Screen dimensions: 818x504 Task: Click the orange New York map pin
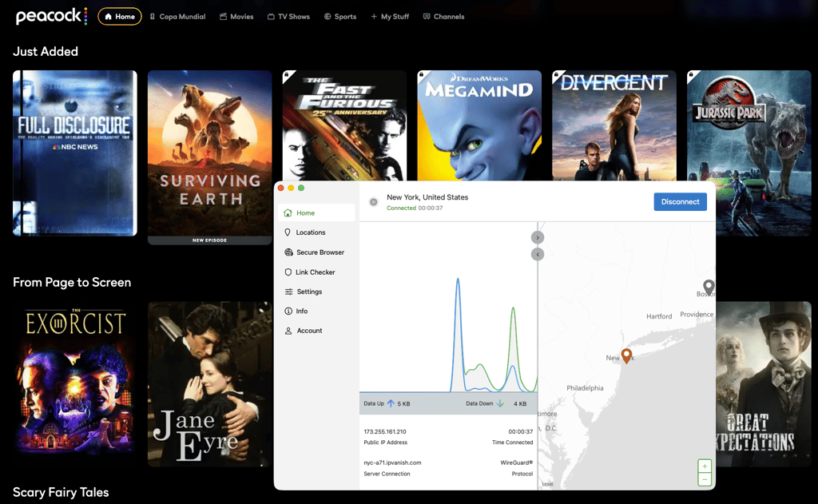coord(626,355)
